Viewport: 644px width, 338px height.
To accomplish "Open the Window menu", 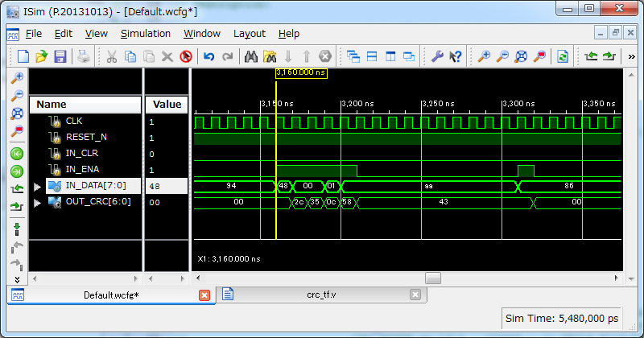I will tap(202, 34).
